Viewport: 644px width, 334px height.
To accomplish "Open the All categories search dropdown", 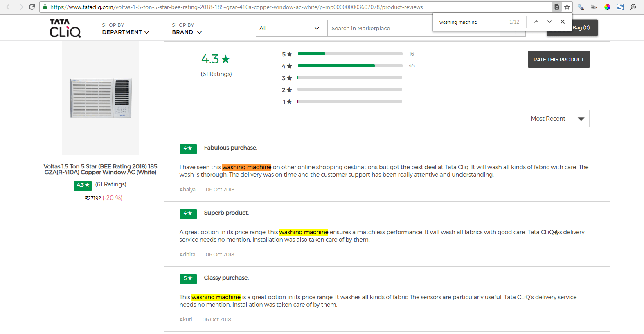I will 291,28.
